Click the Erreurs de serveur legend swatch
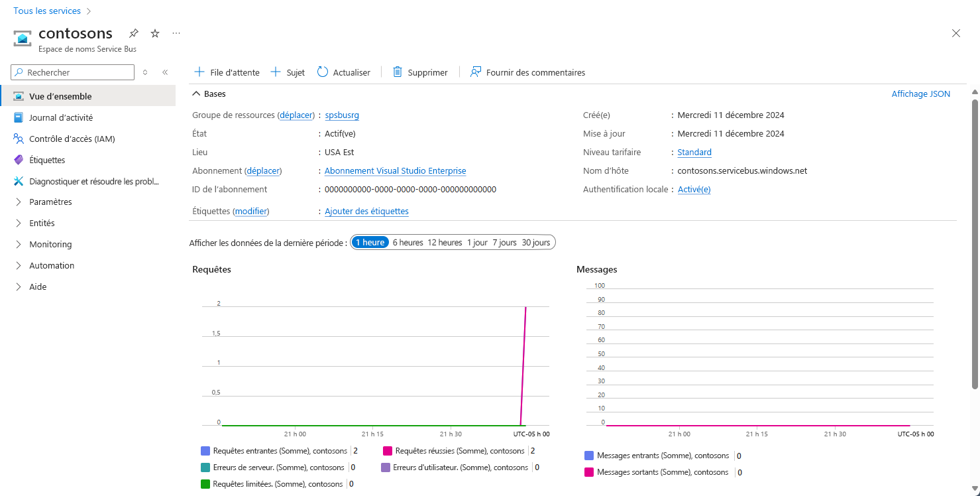Image resolution: width=980 pixels, height=496 pixels. tap(205, 467)
